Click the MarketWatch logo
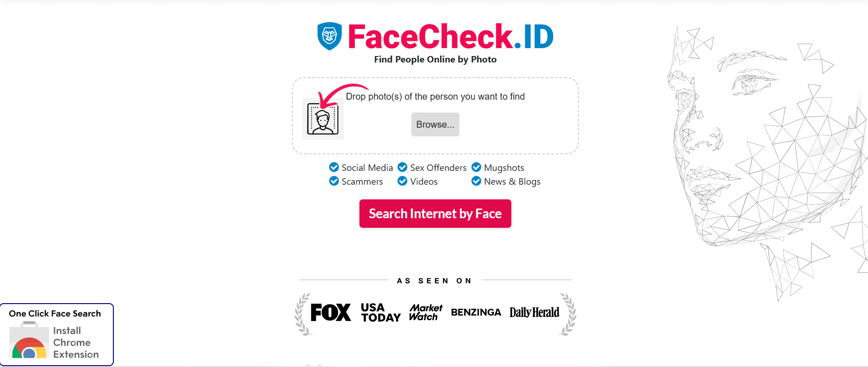Screen dimensions: 868x367 point(426,312)
